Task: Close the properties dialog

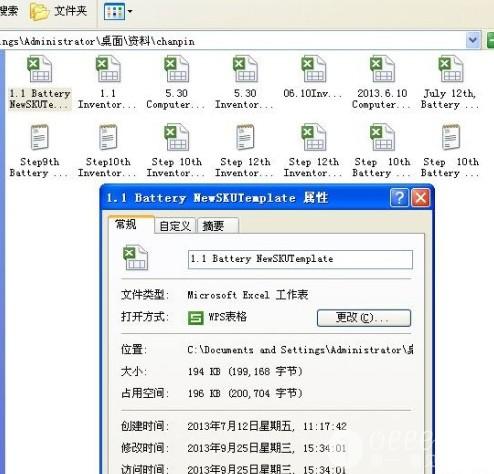Action: [x=421, y=198]
